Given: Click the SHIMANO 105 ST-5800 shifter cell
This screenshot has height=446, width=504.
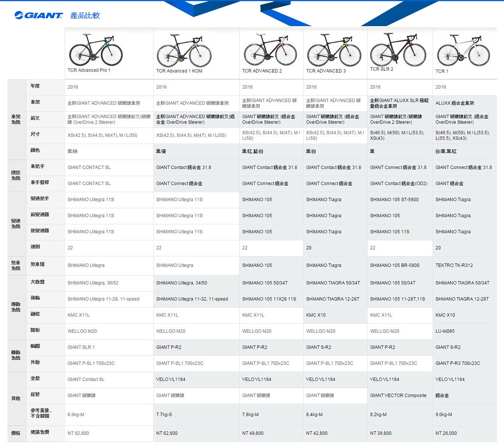Looking at the screenshot, I should [400, 200].
